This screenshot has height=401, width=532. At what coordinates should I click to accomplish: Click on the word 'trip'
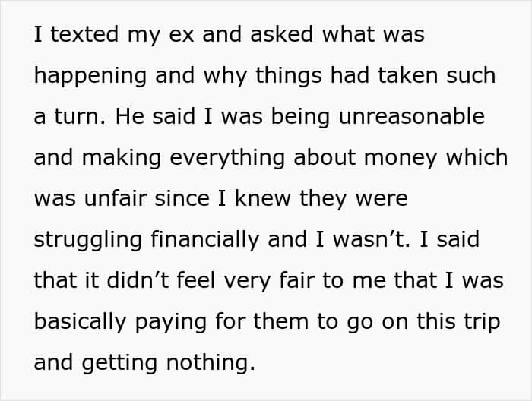point(483,322)
